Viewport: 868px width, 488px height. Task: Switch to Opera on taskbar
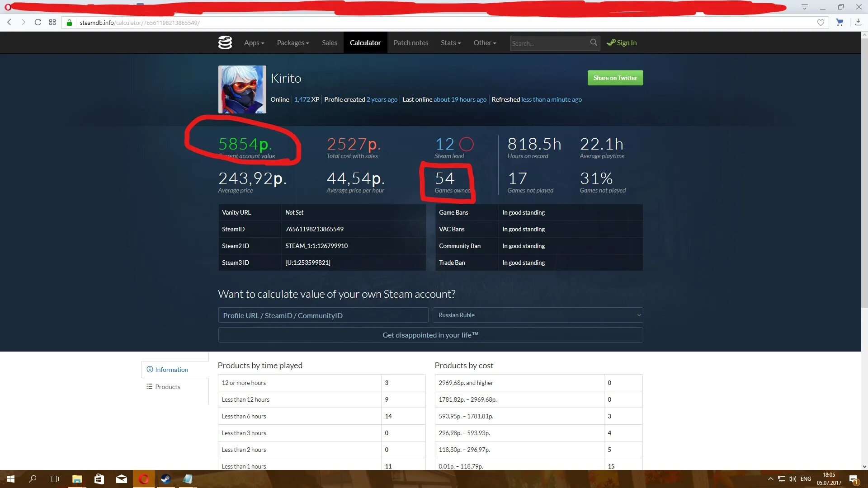[144, 479]
